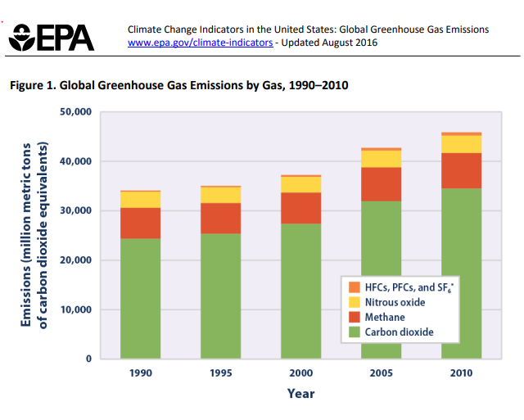This screenshot has height=420, width=524.
Task: Click the "Year" x-axis title
Action: pos(300,393)
